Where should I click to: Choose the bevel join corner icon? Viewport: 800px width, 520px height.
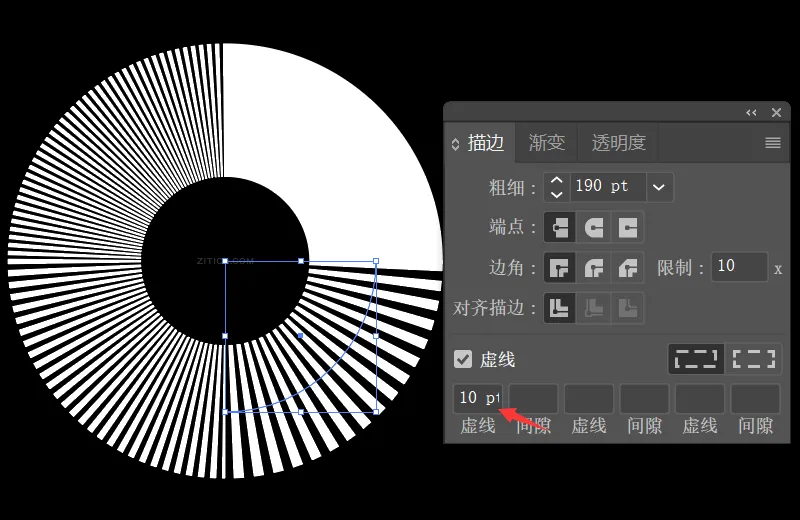(x=627, y=267)
